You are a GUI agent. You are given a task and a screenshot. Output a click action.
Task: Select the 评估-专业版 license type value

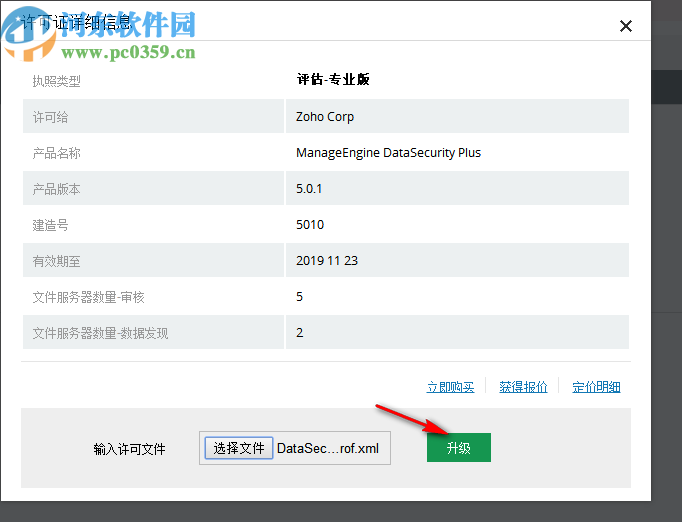point(333,80)
